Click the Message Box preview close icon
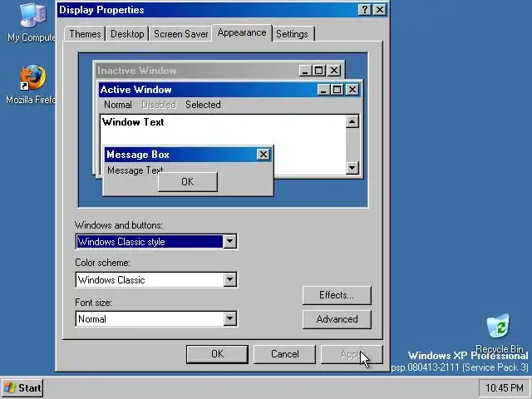The height and width of the screenshot is (399, 532). (263, 155)
